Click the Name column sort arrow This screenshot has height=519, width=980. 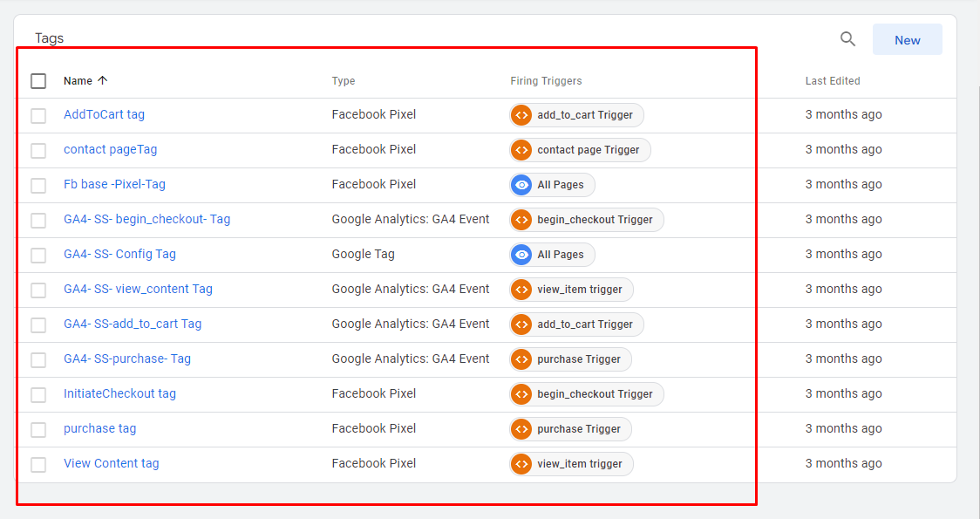click(103, 80)
